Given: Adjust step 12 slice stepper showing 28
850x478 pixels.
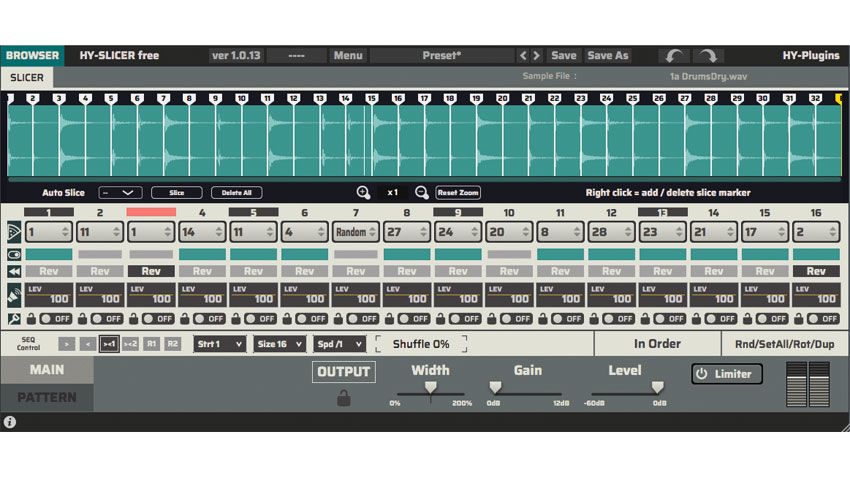Looking at the screenshot, I should 611,232.
